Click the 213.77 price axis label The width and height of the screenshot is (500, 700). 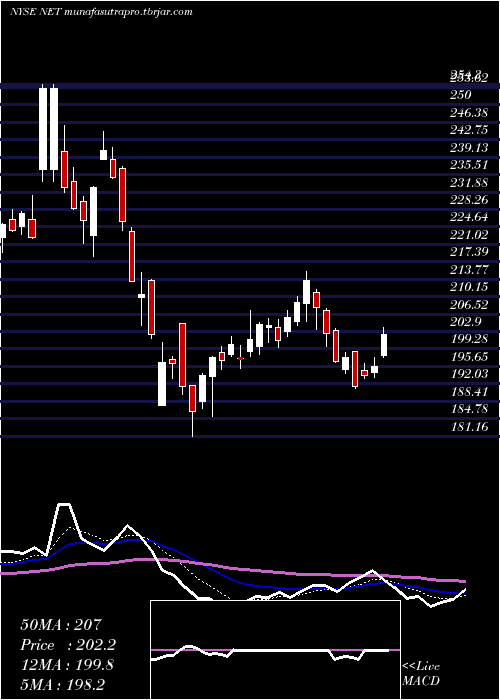pyautogui.click(x=469, y=270)
